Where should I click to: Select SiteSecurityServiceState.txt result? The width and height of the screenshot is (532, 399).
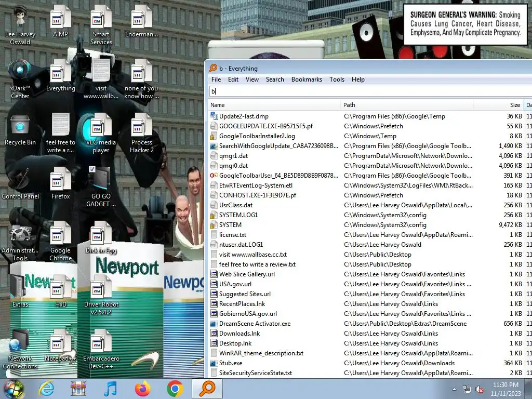pyautogui.click(x=370, y=373)
